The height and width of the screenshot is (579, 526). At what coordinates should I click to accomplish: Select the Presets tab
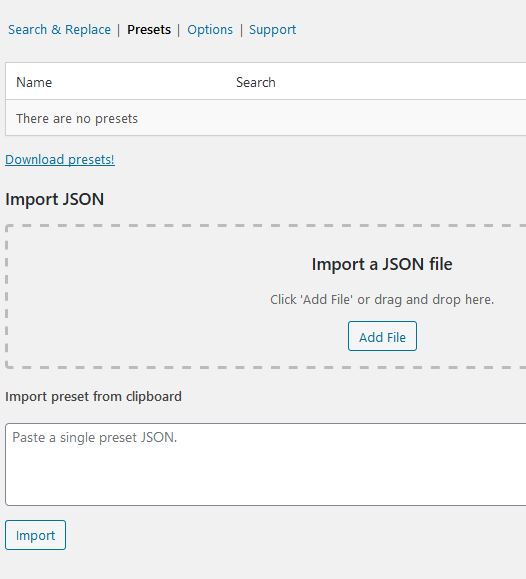149,30
